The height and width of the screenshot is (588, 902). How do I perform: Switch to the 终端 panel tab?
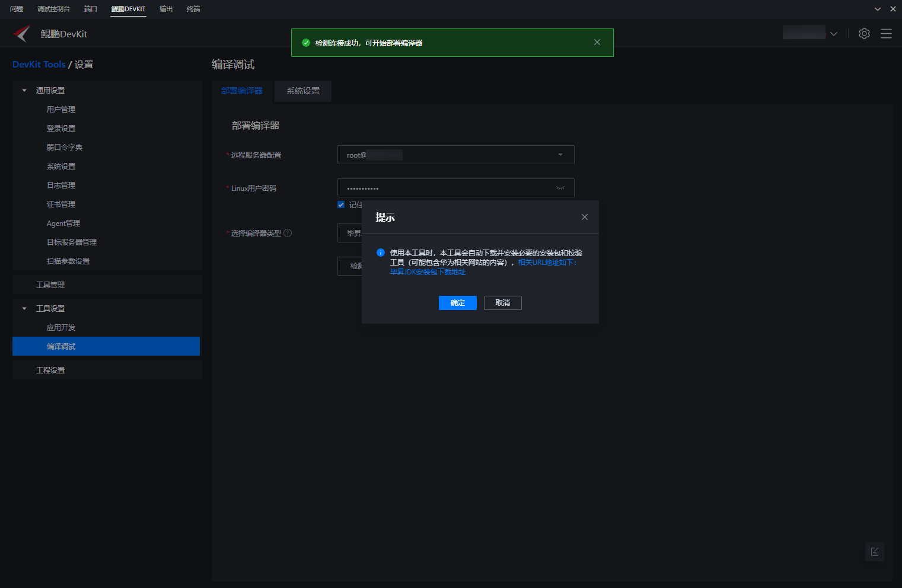(x=193, y=9)
